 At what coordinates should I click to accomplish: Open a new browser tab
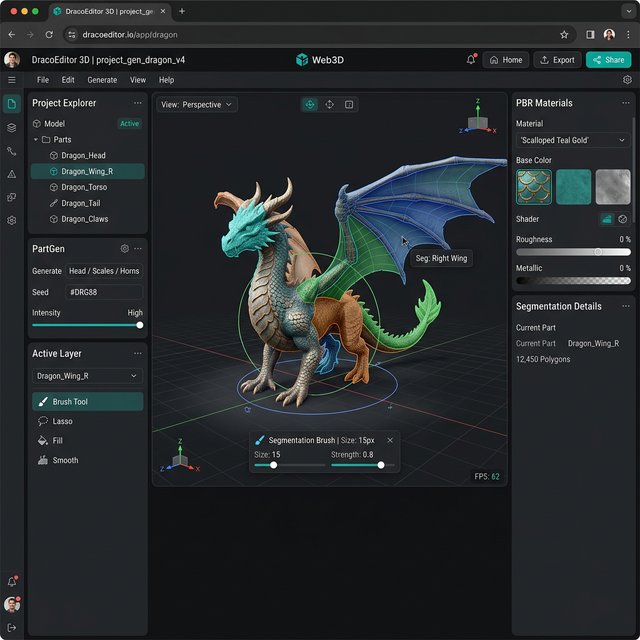point(182,11)
